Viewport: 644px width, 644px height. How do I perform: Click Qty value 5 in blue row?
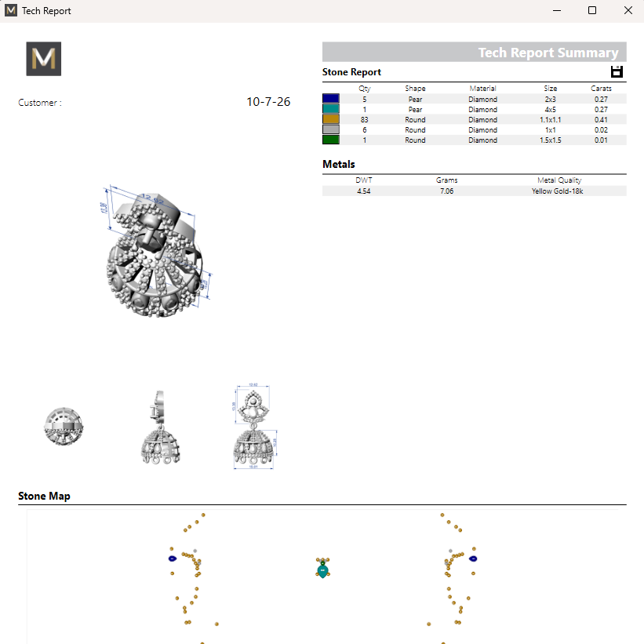[x=364, y=99]
